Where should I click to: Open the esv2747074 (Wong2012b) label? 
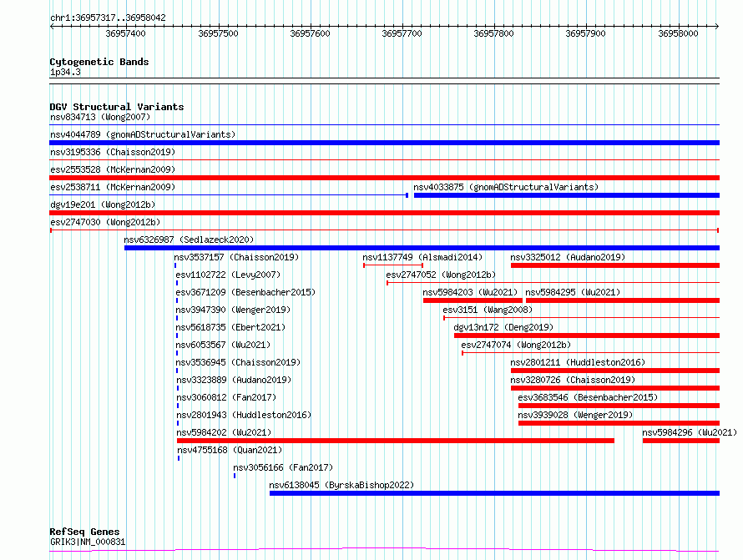516,345
